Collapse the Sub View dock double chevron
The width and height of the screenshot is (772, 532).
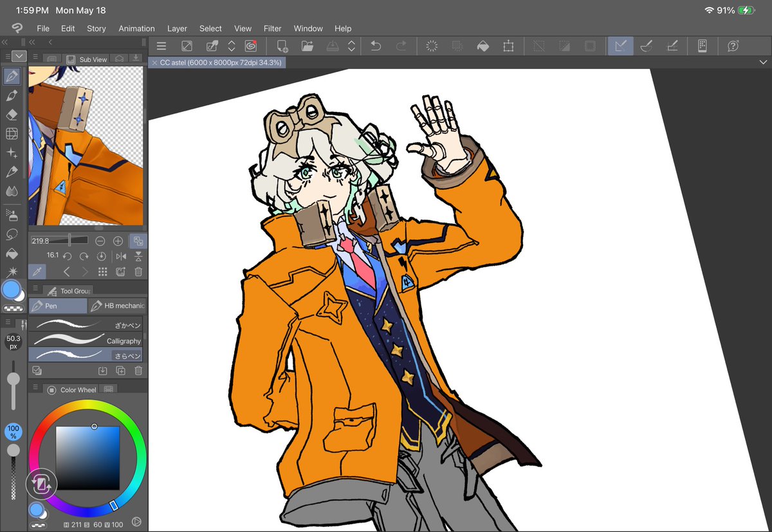32,42
